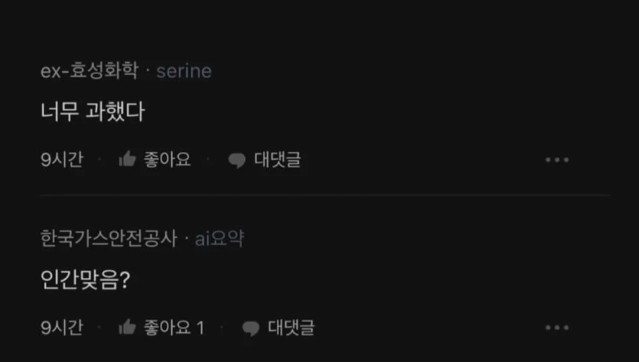Screen dimensions: 639x362
Task: Reply via 대댓글 on serine's comment
Action: 278,159
